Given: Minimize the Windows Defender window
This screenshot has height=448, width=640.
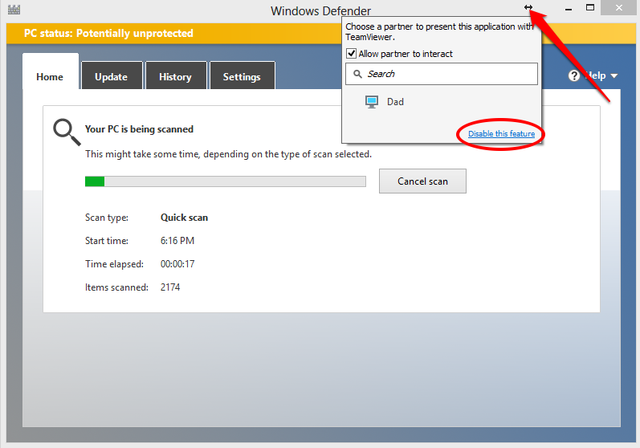Looking at the screenshot, I should tap(568, 9).
